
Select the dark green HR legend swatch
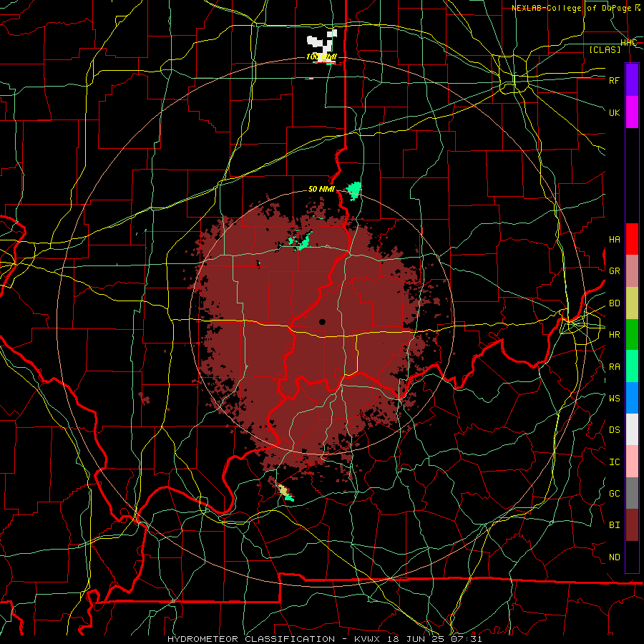(x=632, y=335)
